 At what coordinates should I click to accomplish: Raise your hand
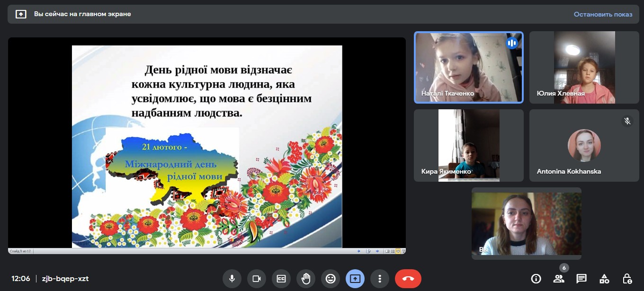pos(306,279)
